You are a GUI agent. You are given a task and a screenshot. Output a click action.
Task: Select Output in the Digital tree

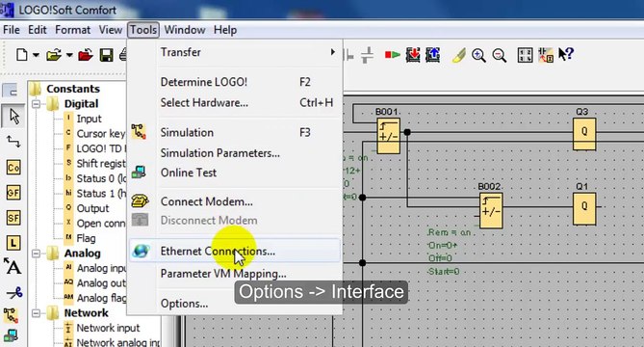point(87,208)
